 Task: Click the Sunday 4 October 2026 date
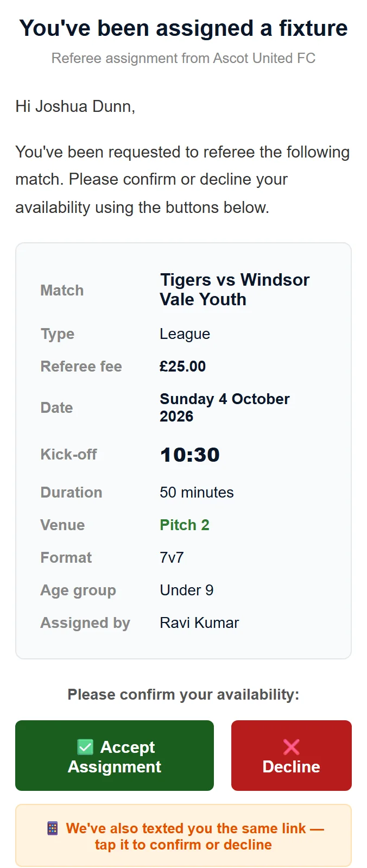click(225, 407)
